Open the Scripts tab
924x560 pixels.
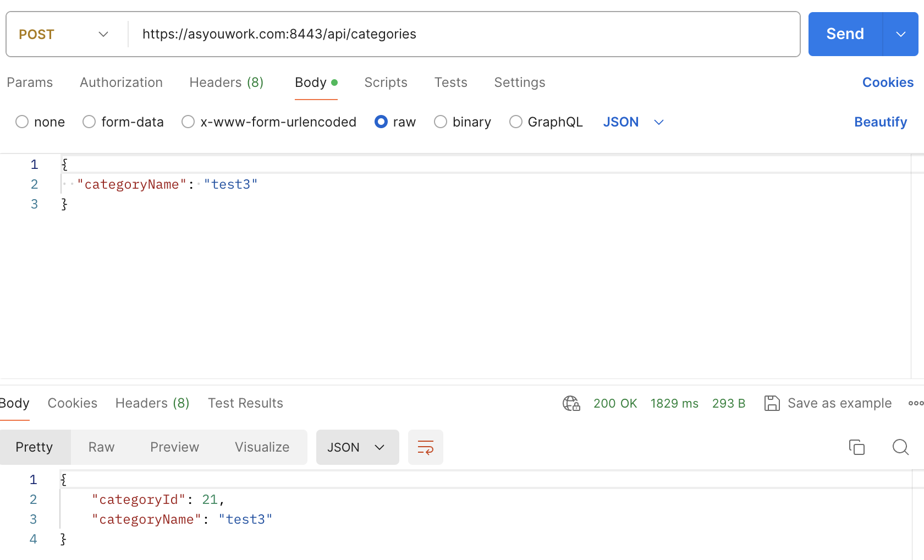(386, 83)
